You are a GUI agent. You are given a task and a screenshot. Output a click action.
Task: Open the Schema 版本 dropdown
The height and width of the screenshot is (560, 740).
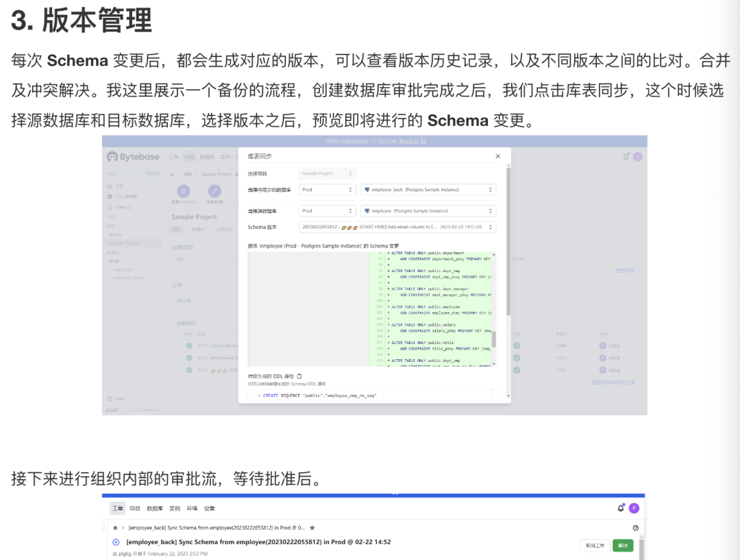(x=397, y=227)
